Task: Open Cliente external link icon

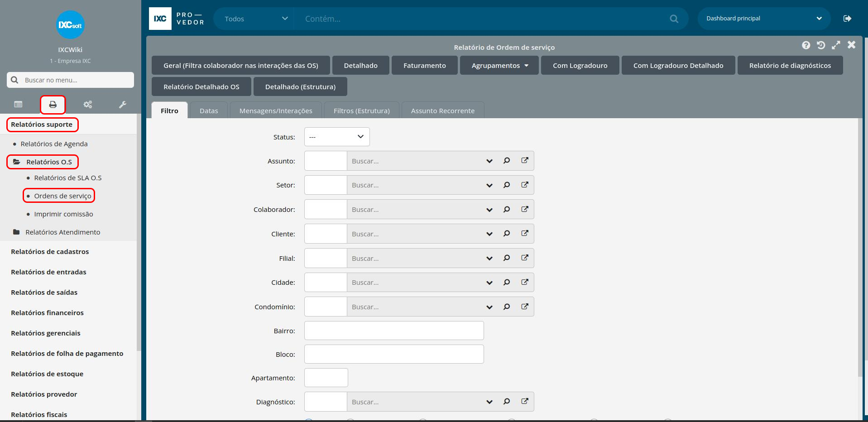Action: pyautogui.click(x=525, y=233)
